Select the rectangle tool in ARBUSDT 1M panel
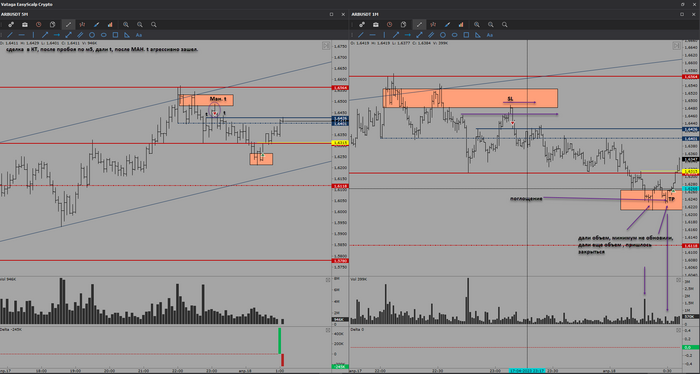 [466, 35]
